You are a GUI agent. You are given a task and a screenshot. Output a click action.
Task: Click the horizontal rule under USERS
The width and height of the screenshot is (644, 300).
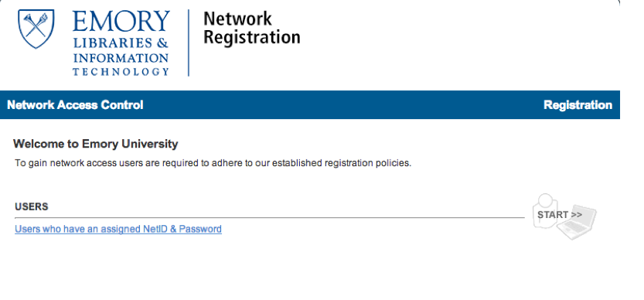click(x=270, y=217)
